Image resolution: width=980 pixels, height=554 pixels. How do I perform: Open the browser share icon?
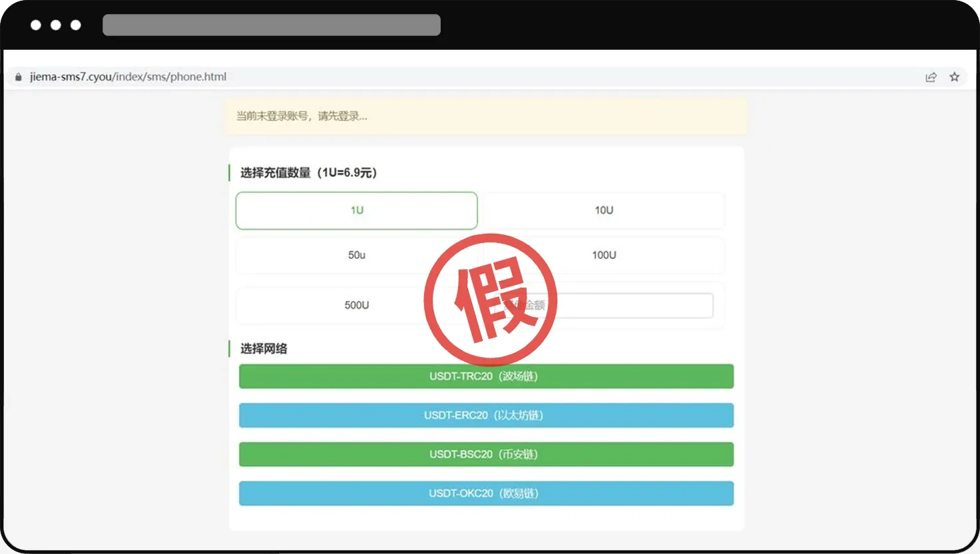(930, 77)
